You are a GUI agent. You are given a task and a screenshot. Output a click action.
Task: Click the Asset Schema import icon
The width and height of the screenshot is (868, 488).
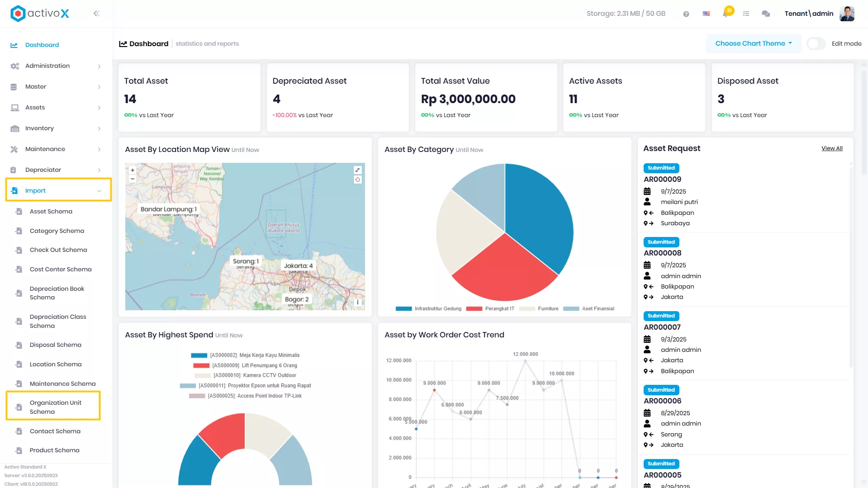19,212
